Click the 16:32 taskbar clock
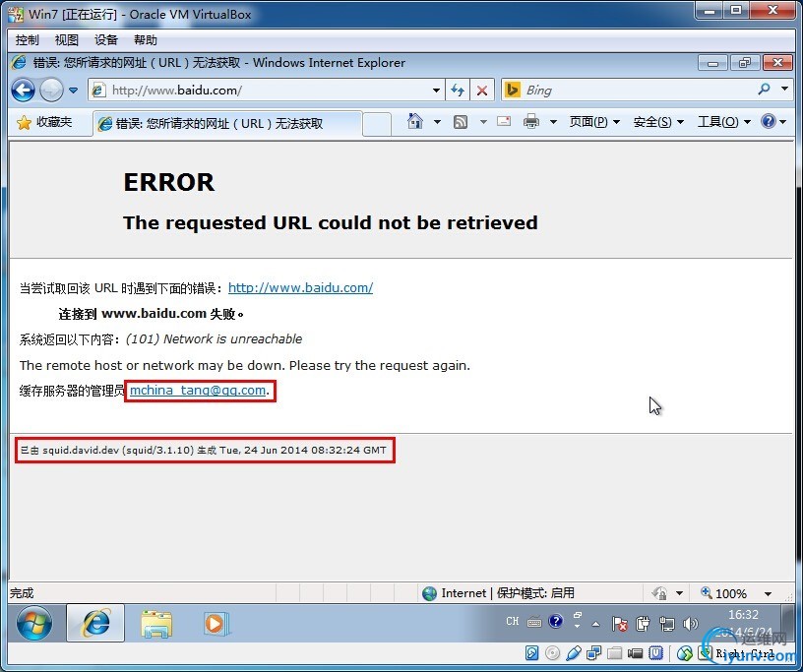Viewport: 803px width, 672px height. pos(744,615)
